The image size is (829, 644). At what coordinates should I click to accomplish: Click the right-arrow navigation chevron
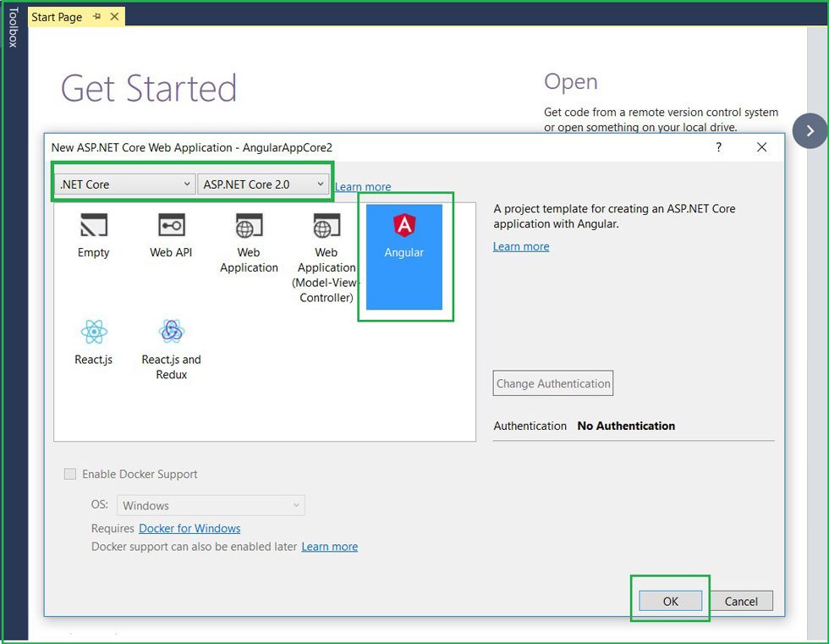coord(811,131)
